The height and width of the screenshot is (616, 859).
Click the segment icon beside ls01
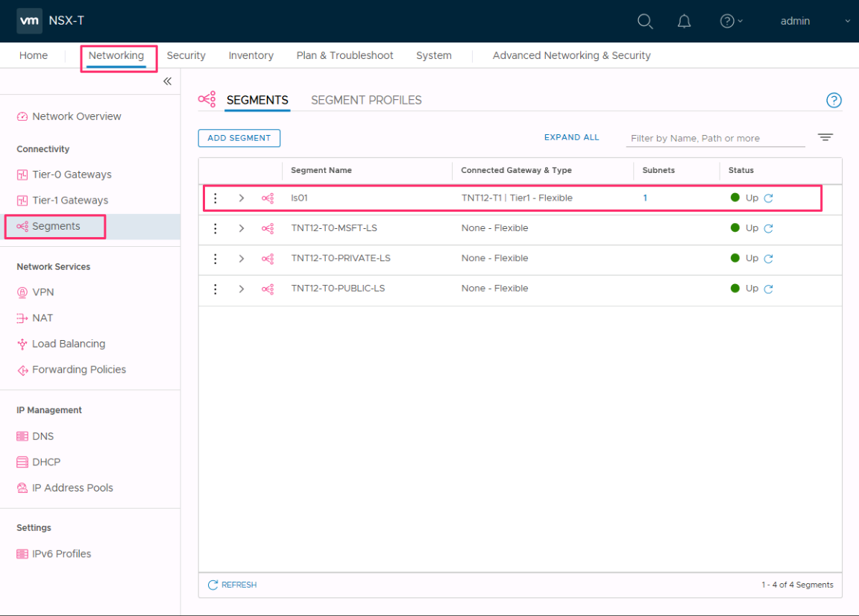pyautogui.click(x=267, y=198)
